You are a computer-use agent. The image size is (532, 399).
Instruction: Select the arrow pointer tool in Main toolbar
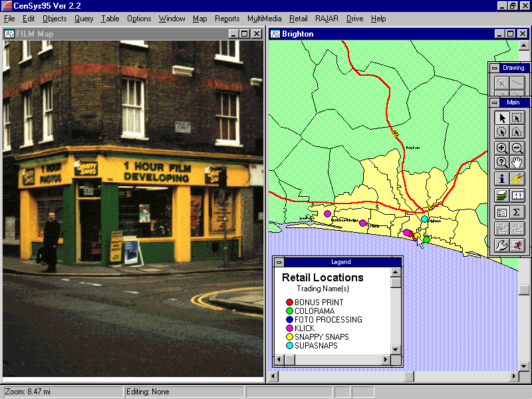click(x=502, y=118)
